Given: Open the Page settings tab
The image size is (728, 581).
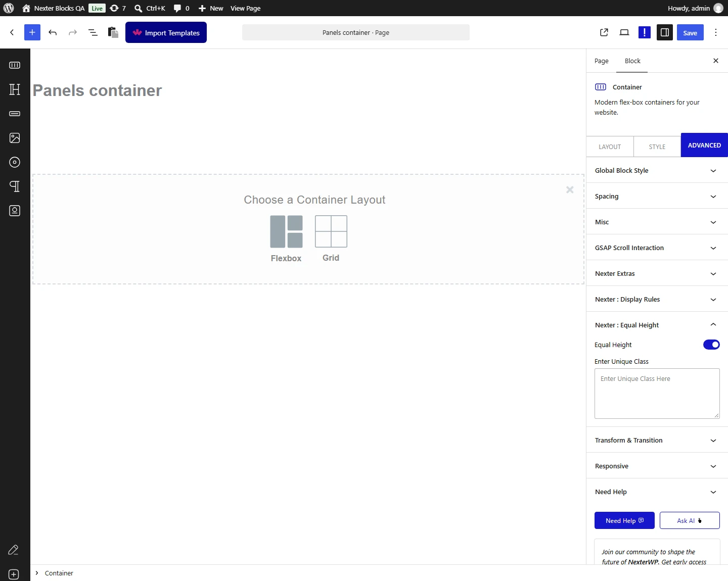Looking at the screenshot, I should tap(602, 61).
